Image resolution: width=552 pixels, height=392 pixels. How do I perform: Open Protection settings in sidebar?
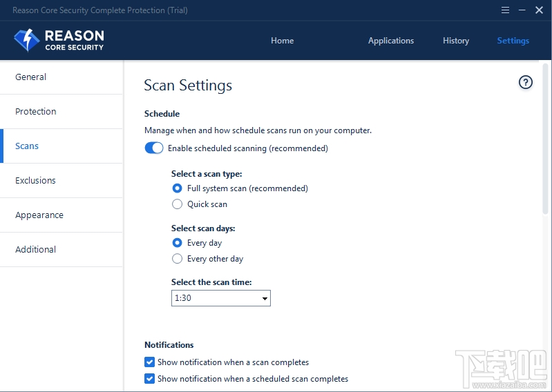pos(61,111)
